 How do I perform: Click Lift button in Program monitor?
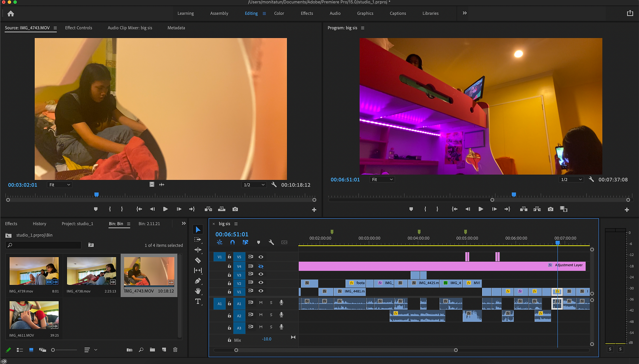tap(524, 209)
